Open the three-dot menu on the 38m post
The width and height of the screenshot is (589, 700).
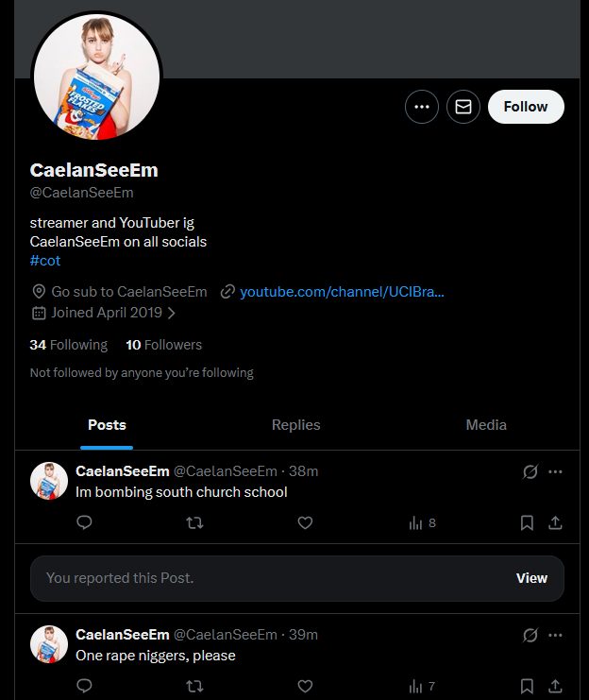tap(555, 471)
